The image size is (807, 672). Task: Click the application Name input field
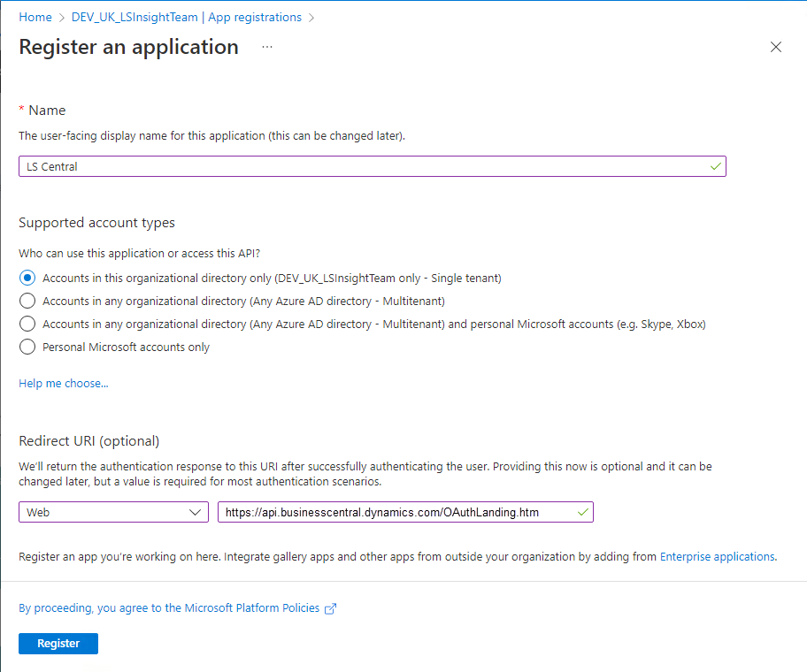363,166
